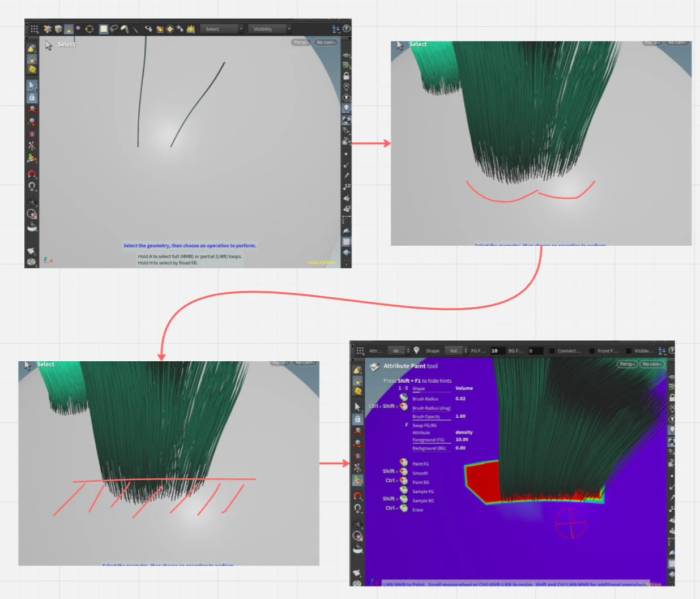This screenshot has height=599, width=700.
Task: Choose the Rotate tool in the two-curve viewport
Action: tap(32, 121)
